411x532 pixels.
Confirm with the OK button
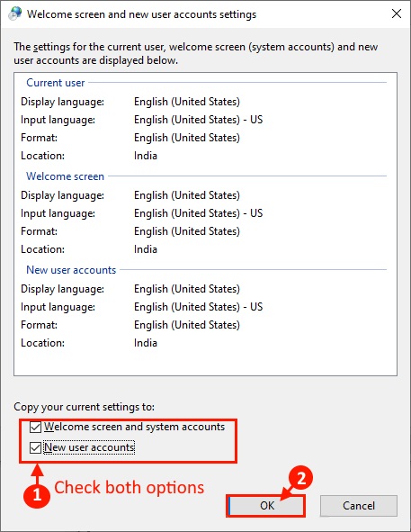[266, 506]
